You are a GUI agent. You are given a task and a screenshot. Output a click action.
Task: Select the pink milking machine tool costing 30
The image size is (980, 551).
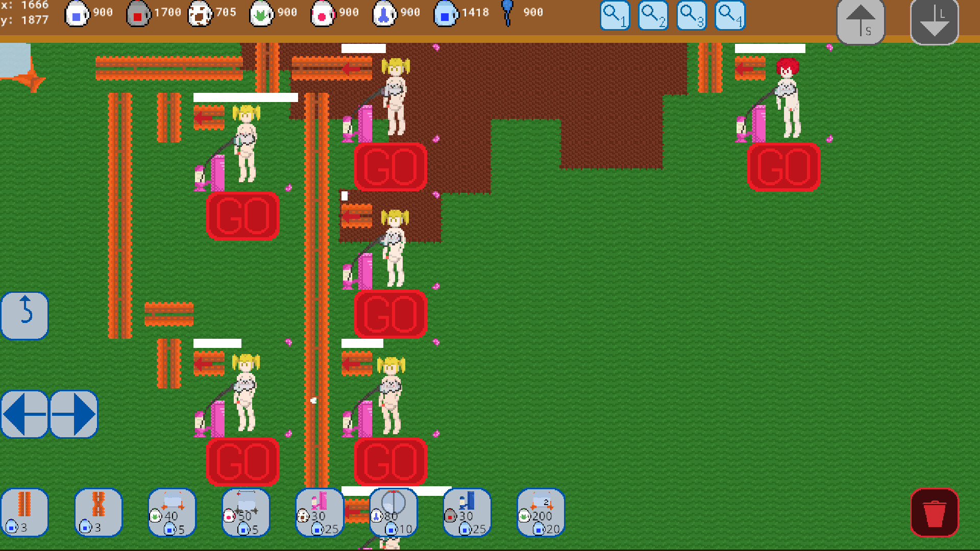point(319,513)
